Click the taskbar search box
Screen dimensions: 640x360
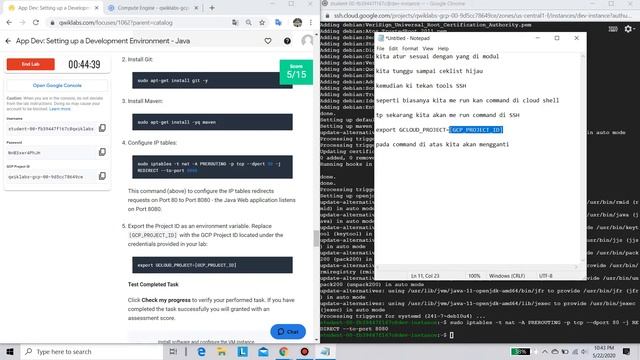coord(92,351)
